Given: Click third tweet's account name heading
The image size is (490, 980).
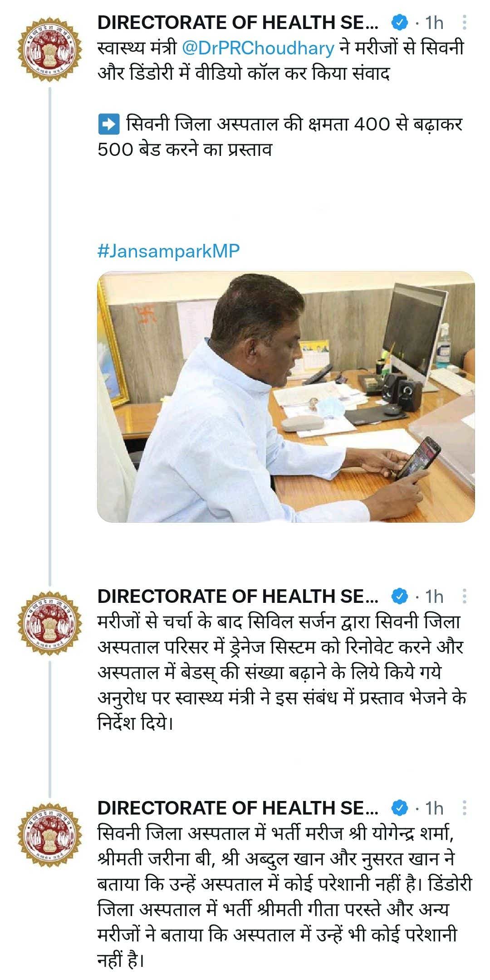Looking at the screenshot, I should click(238, 808).
